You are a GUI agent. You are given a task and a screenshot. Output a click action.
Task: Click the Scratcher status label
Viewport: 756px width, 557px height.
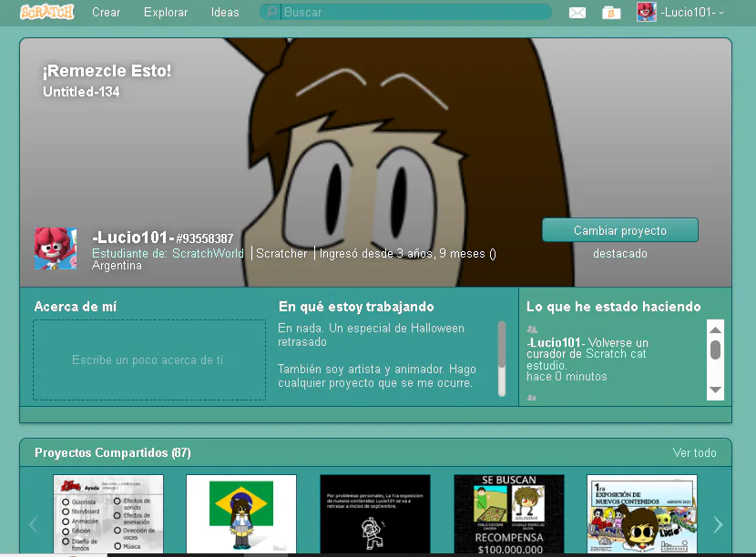click(x=281, y=253)
